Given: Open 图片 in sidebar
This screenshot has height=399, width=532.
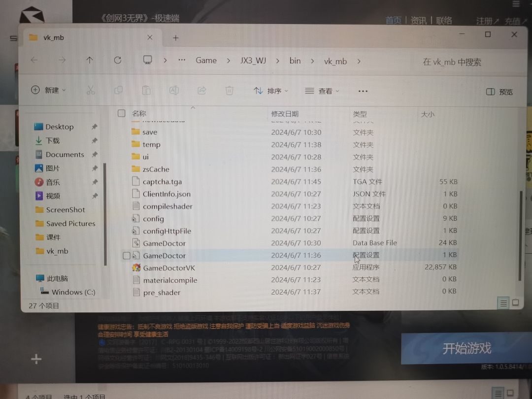Looking at the screenshot, I should point(53,168).
